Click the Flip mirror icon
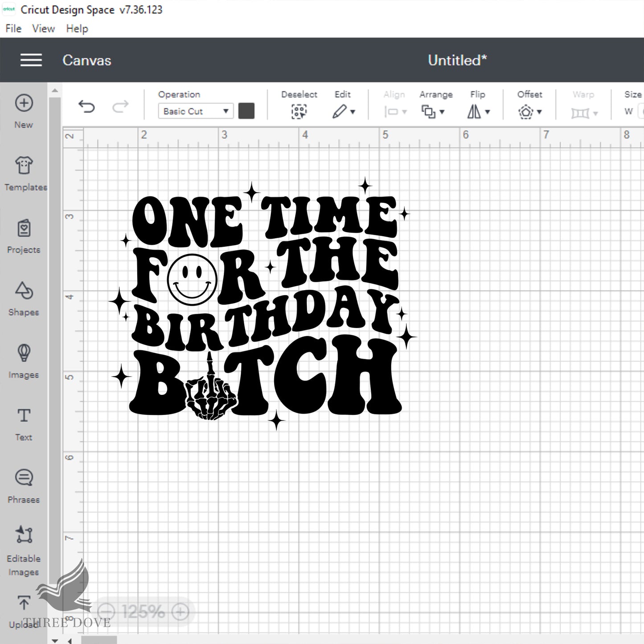644x644 pixels. 474,111
